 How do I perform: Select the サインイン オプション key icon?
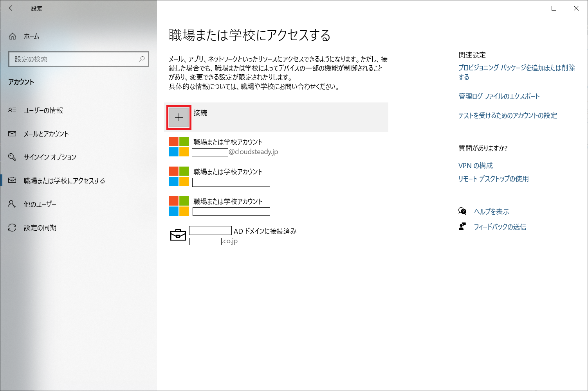tap(13, 157)
